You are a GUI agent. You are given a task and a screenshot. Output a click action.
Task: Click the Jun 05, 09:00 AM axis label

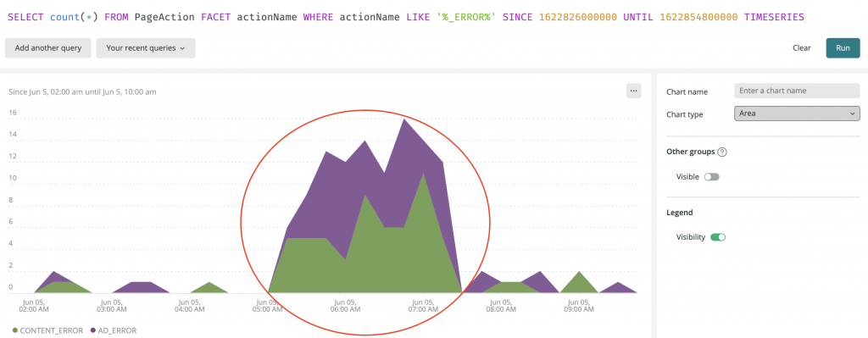point(579,306)
